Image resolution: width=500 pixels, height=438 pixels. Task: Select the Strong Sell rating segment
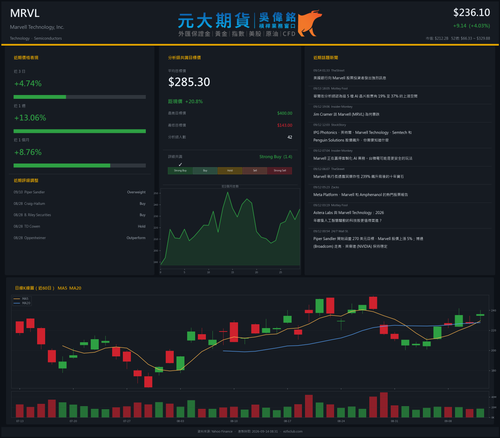pyautogui.click(x=280, y=171)
